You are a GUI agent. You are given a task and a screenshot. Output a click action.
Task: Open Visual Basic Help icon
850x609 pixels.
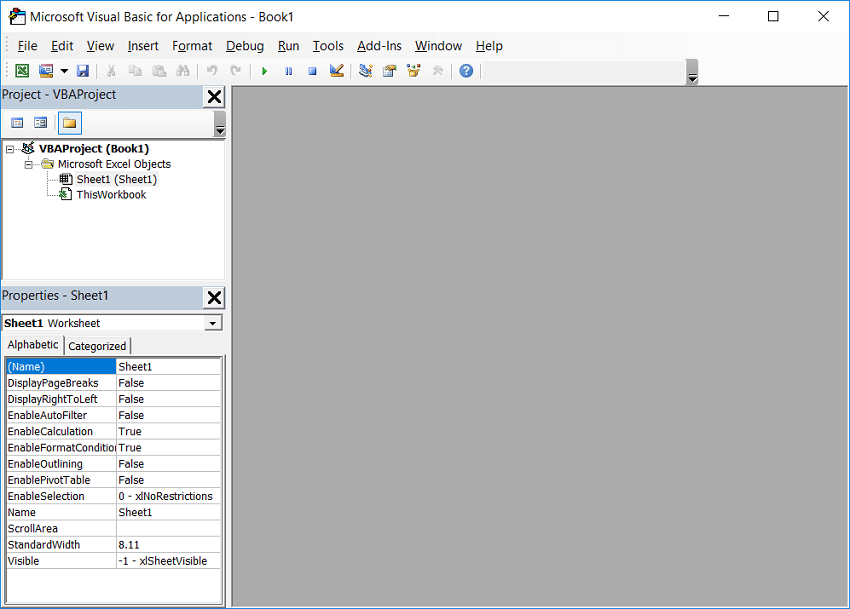point(466,71)
